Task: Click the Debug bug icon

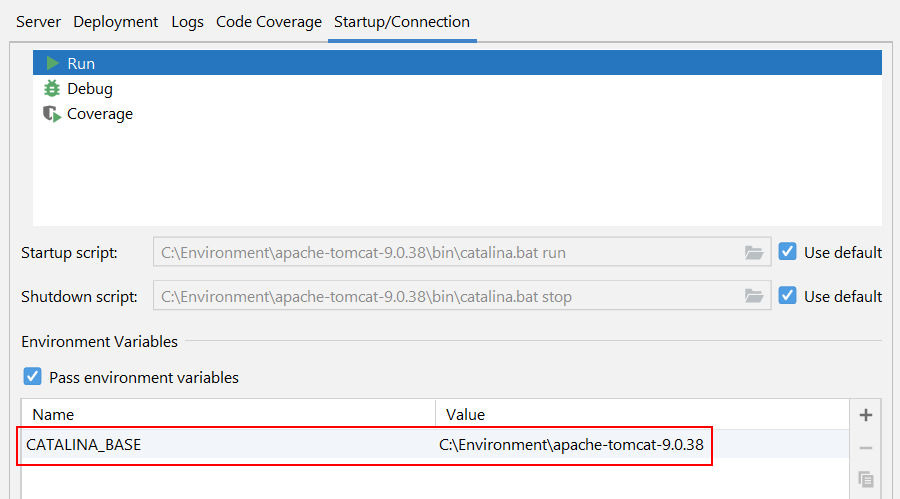Action: (x=52, y=89)
